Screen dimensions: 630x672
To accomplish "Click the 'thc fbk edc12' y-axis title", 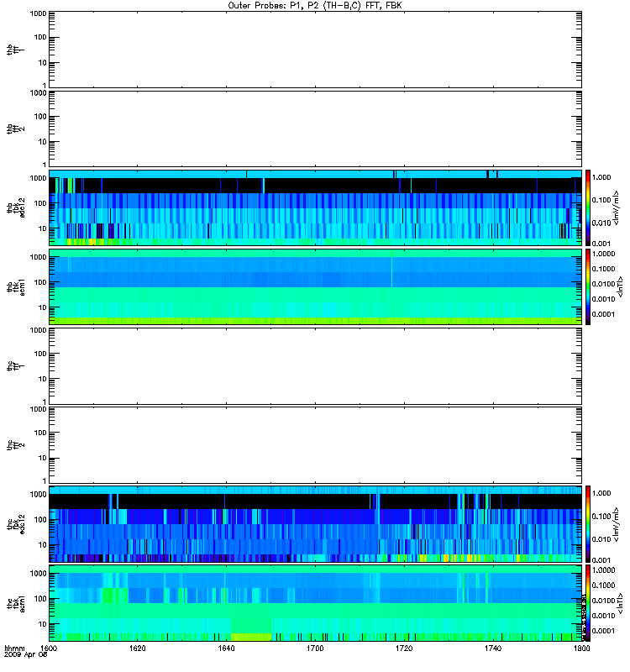I will click(x=15, y=524).
